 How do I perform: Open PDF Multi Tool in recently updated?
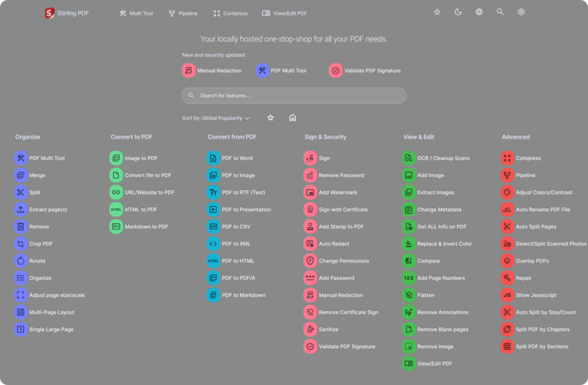[281, 71]
